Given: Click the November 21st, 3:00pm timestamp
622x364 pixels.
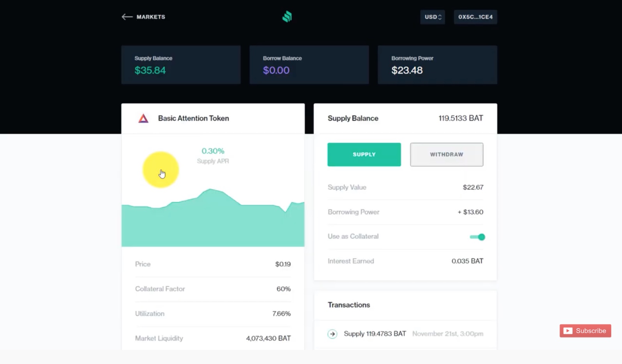Looking at the screenshot, I should tap(448, 334).
